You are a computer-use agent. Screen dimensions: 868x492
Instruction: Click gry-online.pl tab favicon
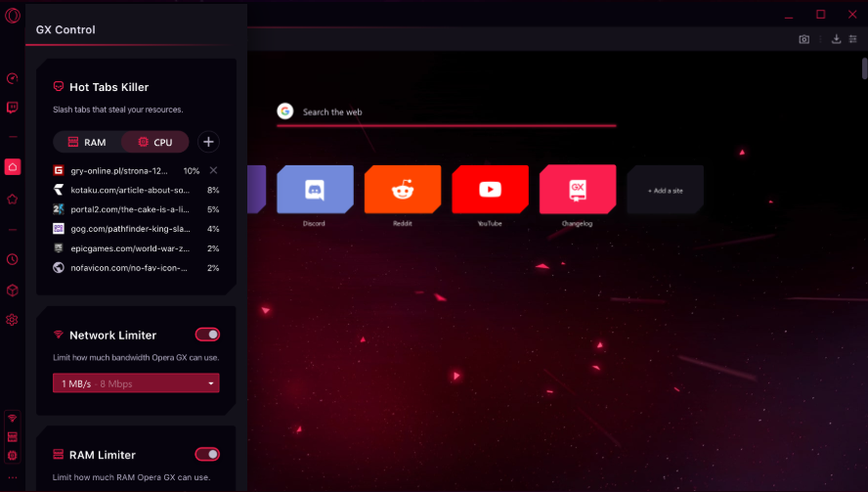point(58,170)
